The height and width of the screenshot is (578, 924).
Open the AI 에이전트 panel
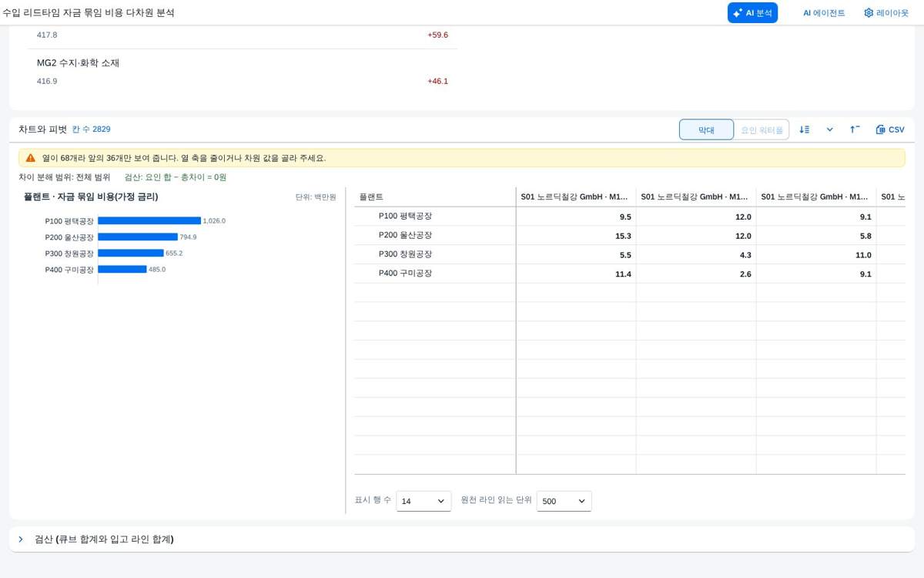coord(824,12)
